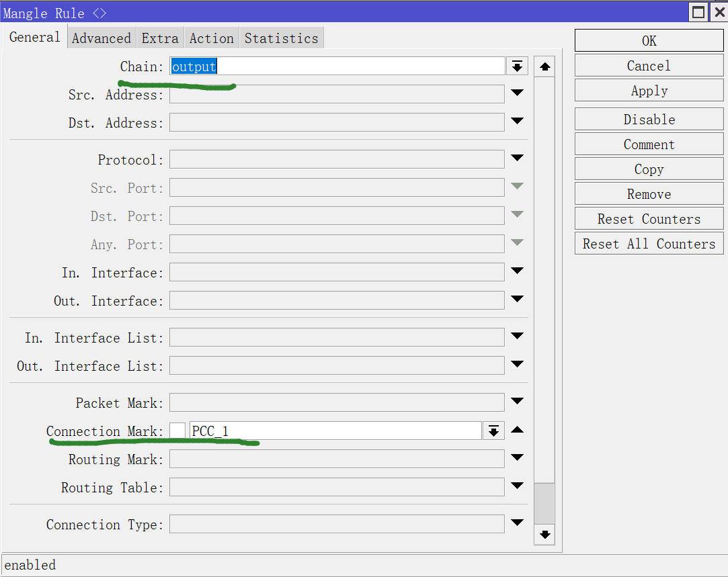Expand the Dst. Address field
This screenshot has width=728, height=577.
point(516,122)
